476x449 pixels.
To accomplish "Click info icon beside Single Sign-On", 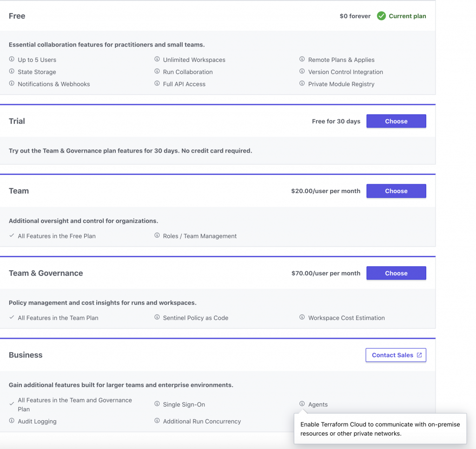I will point(157,404).
